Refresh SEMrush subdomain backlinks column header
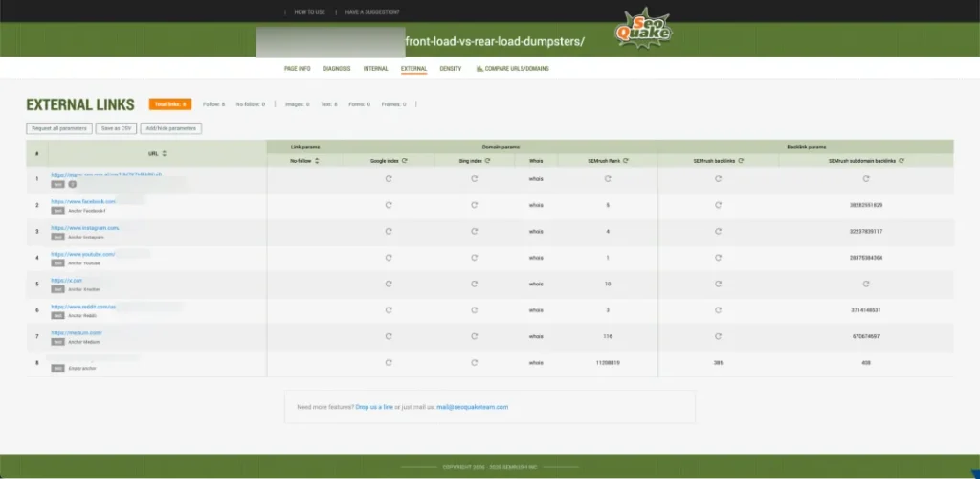 click(x=904, y=161)
